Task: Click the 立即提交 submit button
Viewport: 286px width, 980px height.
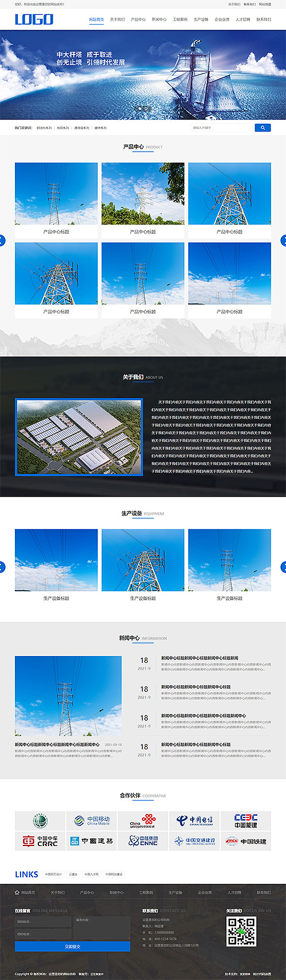Action: point(73,946)
